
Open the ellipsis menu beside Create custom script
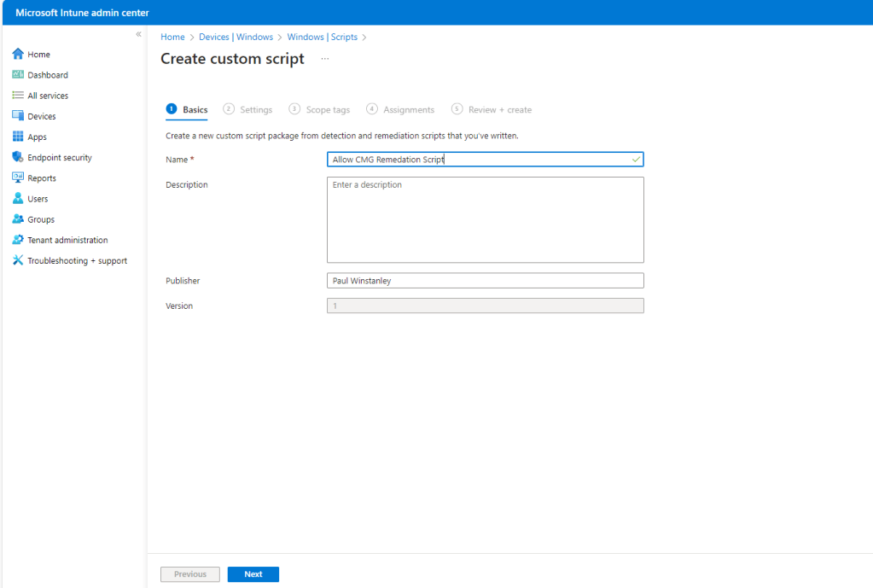(x=324, y=59)
